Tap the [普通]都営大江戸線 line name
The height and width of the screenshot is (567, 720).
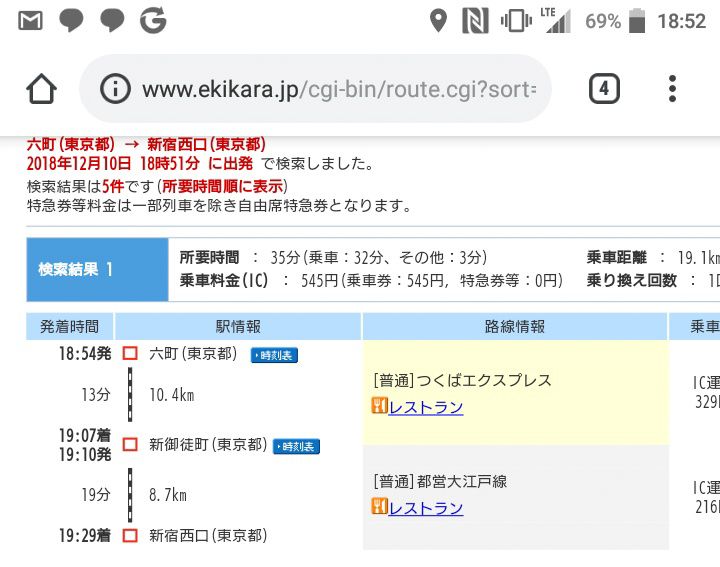click(440, 482)
